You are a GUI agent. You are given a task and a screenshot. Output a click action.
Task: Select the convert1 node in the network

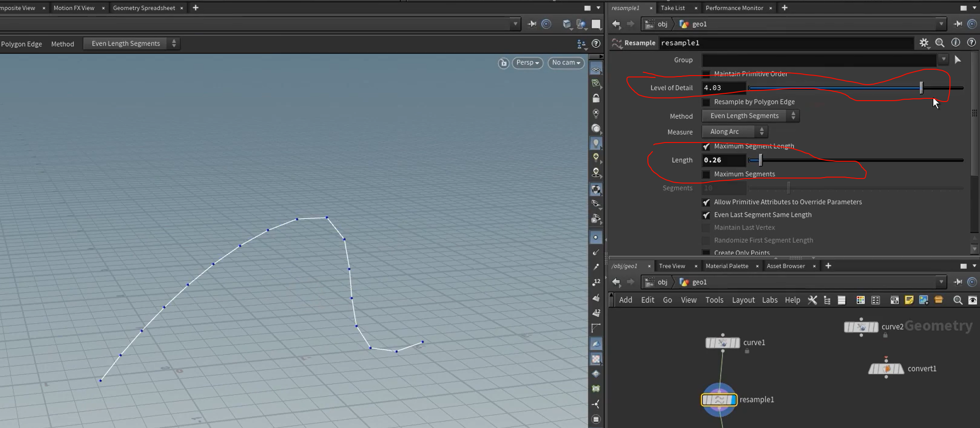[x=886, y=369]
